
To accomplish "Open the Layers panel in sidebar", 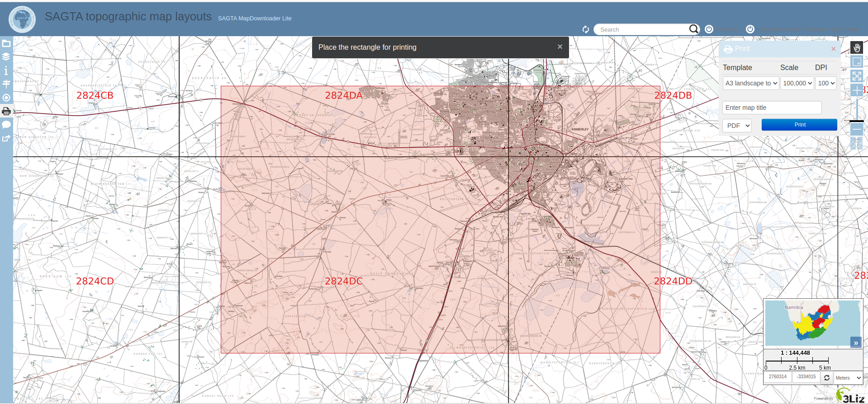I will [x=6, y=57].
